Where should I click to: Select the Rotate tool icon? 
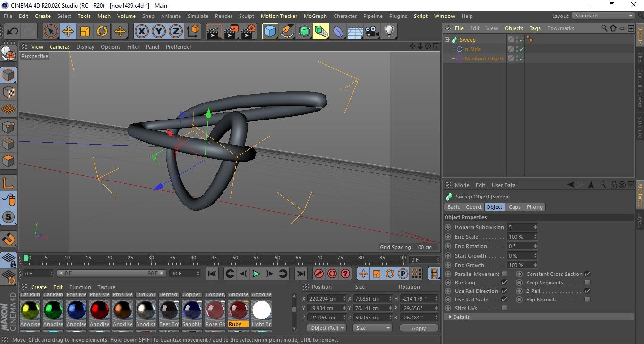click(102, 32)
